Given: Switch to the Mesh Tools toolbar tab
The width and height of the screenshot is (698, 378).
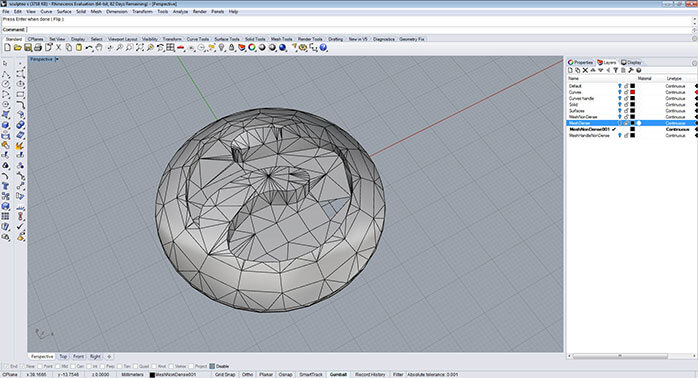Looking at the screenshot, I should tap(281, 39).
